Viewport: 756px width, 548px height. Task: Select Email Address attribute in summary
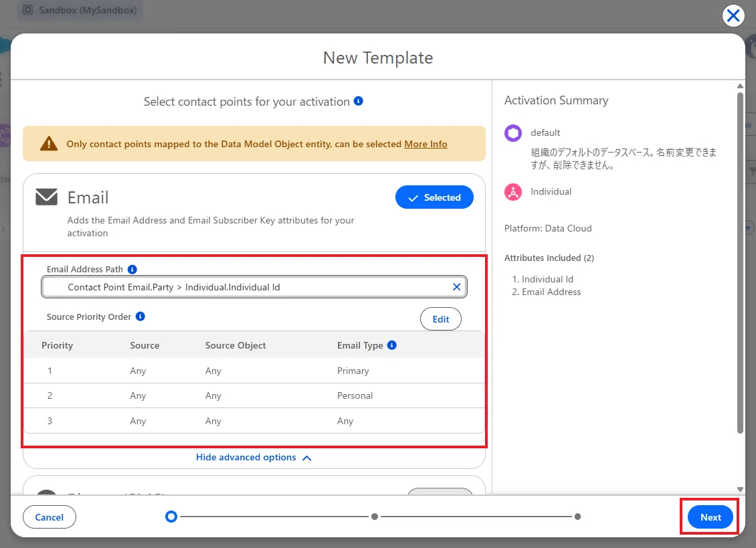pyautogui.click(x=551, y=292)
